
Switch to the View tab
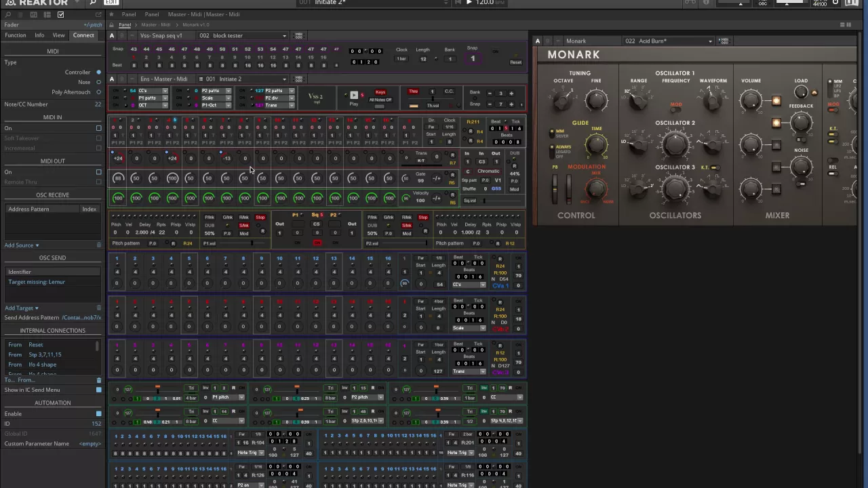[59, 35]
